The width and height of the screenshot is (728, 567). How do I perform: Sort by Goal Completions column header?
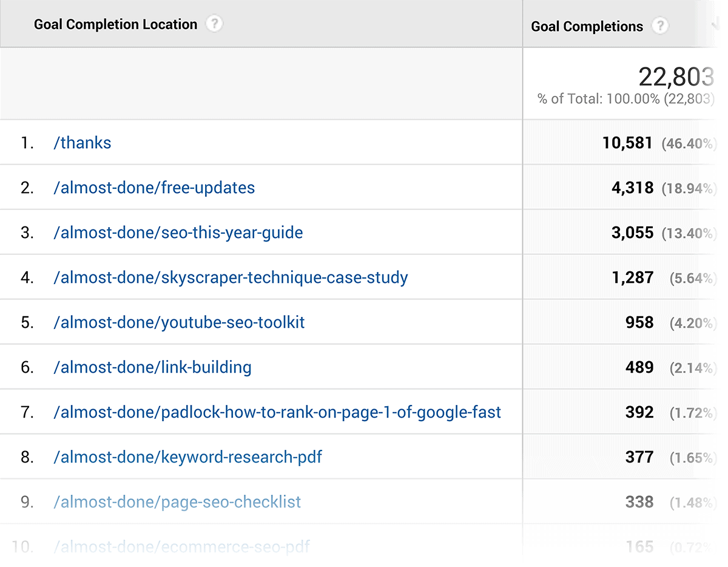[587, 27]
